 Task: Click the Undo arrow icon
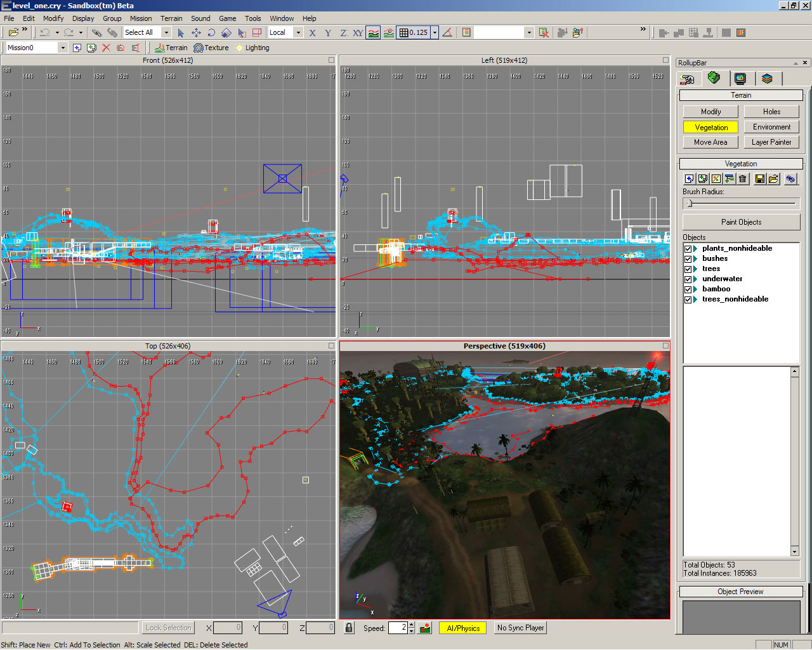point(45,32)
